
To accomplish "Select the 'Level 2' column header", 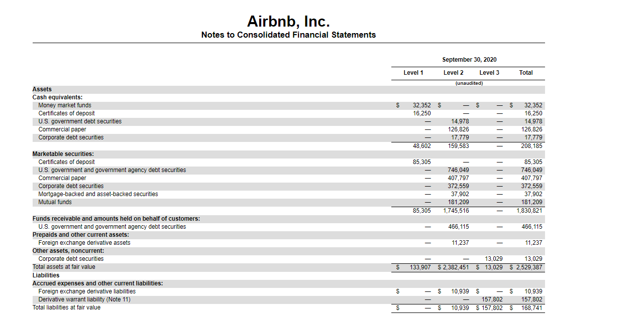I will tap(454, 73).
